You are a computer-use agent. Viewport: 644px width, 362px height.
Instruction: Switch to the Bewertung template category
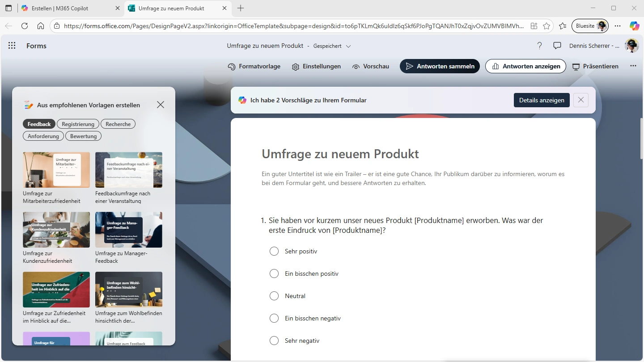83,136
